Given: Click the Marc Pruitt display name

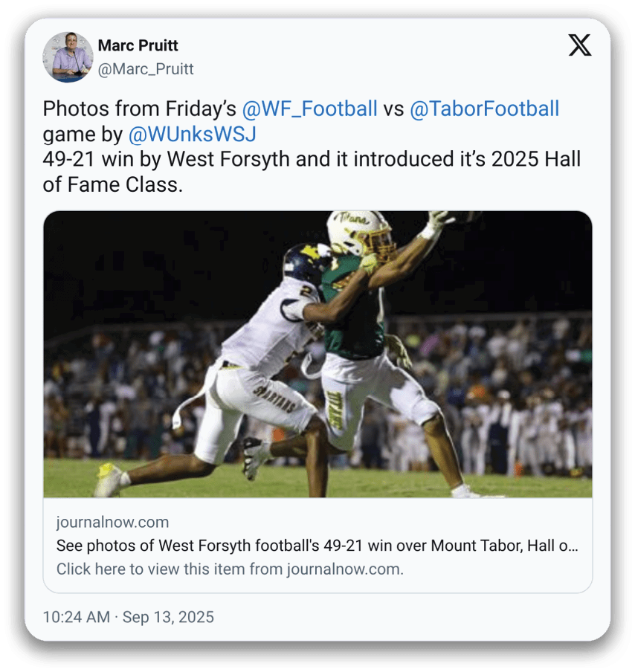Looking at the screenshot, I should click(140, 46).
